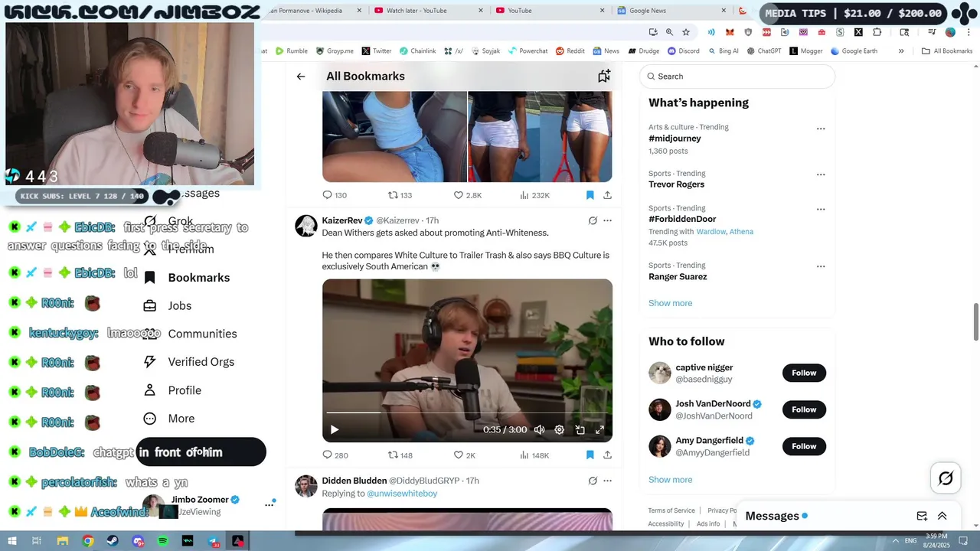Click the X search input field
This screenshot has height=551, width=980.
[x=737, y=77]
